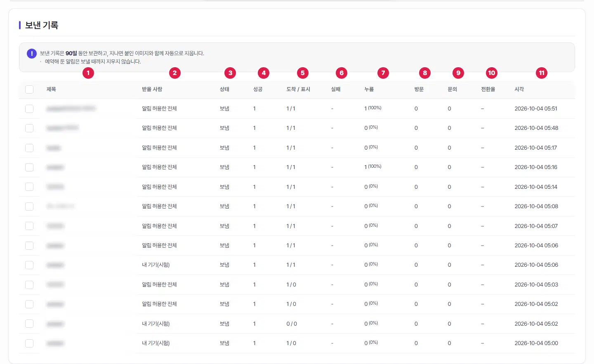Select the checkbox on the 05:08 row

(x=29, y=207)
